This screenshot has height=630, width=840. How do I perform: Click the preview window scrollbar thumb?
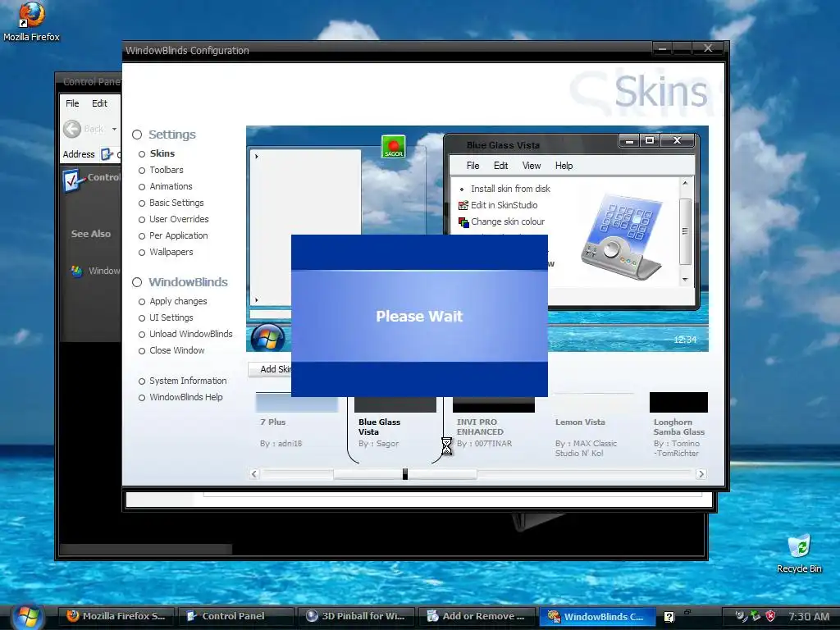tap(685, 231)
